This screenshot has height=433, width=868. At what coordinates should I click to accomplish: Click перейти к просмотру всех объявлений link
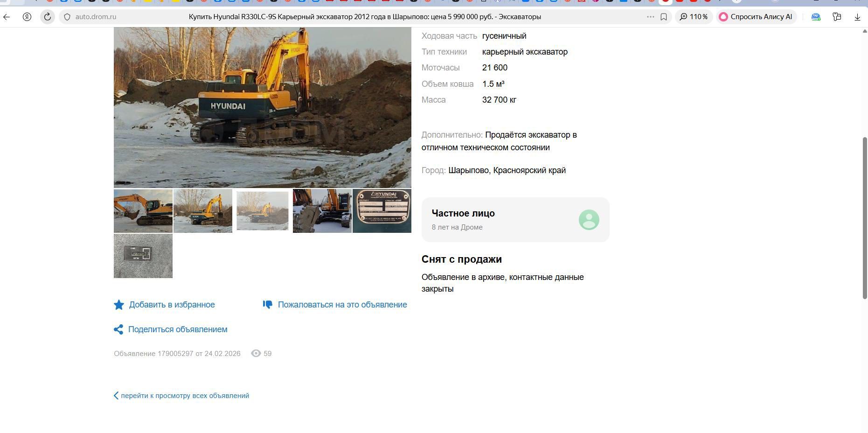tap(185, 396)
